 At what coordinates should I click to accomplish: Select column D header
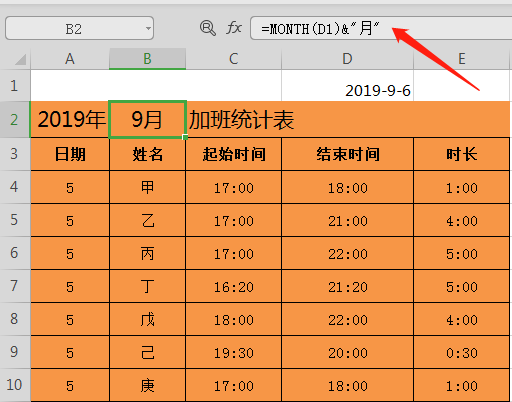point(347,59)
